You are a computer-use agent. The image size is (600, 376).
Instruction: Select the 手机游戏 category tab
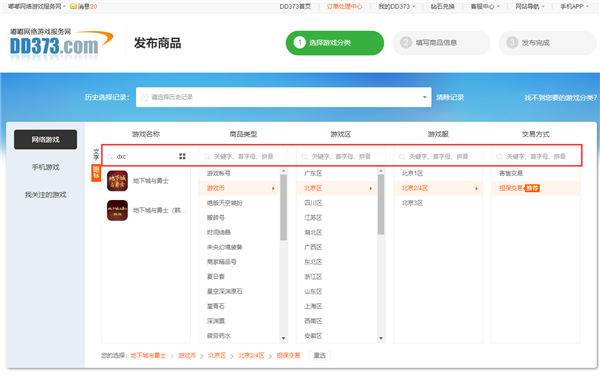tap(46, 167)
